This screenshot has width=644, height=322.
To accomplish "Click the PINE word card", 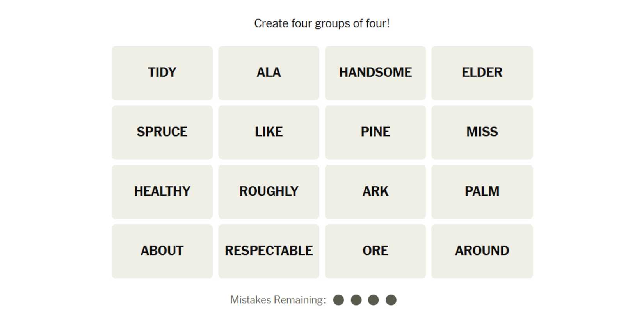I will pyautogui.click(x=375, y=132).
